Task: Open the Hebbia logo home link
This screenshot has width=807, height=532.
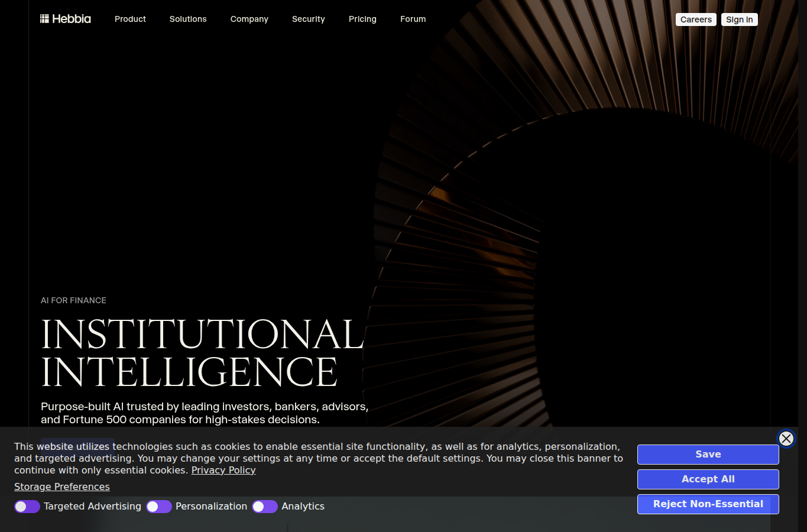Action: (x=66, y=19)
